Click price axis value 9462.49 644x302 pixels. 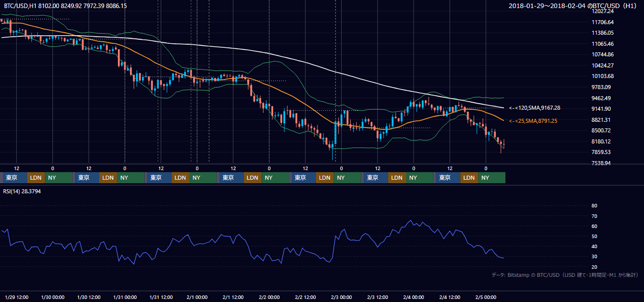(x=602, y=98)
